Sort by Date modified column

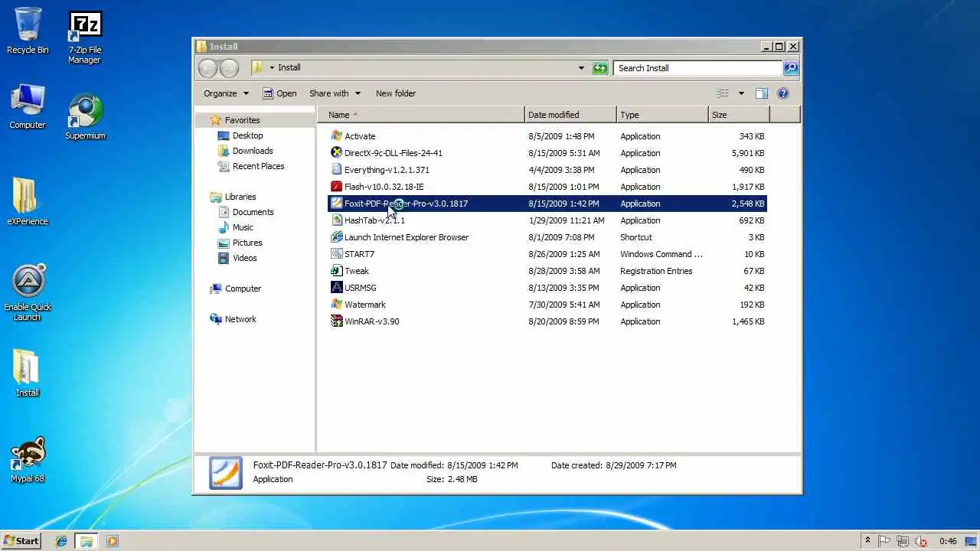point(570,115)
